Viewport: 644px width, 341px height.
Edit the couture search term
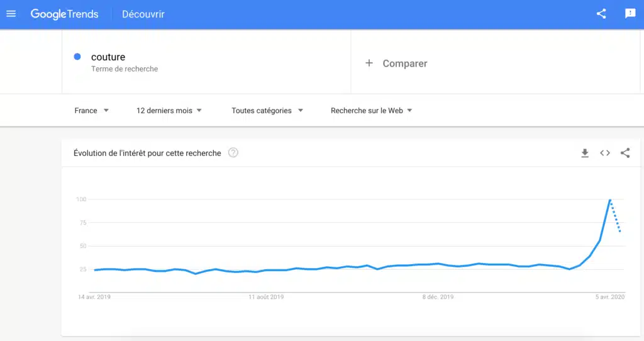[x=108, y=57]
